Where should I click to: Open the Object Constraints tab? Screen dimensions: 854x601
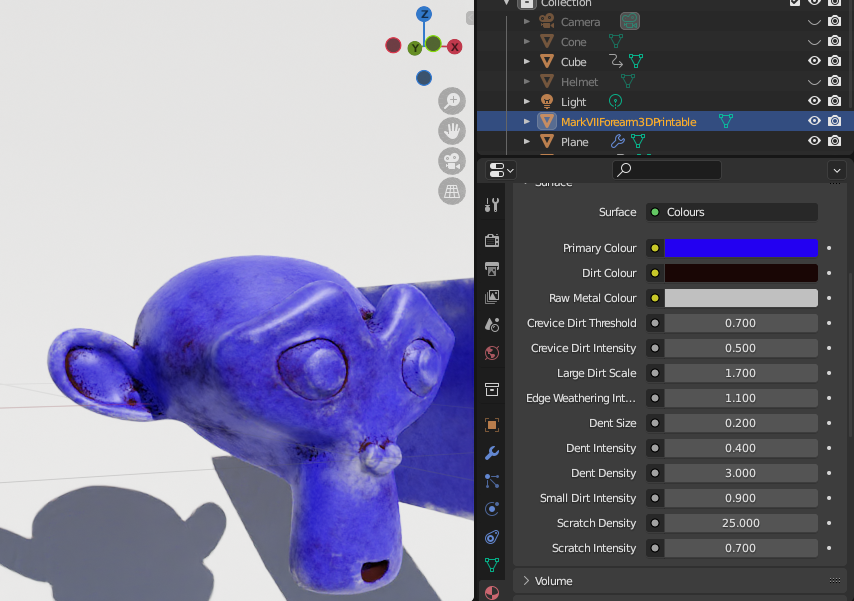[x=492, y=537]
